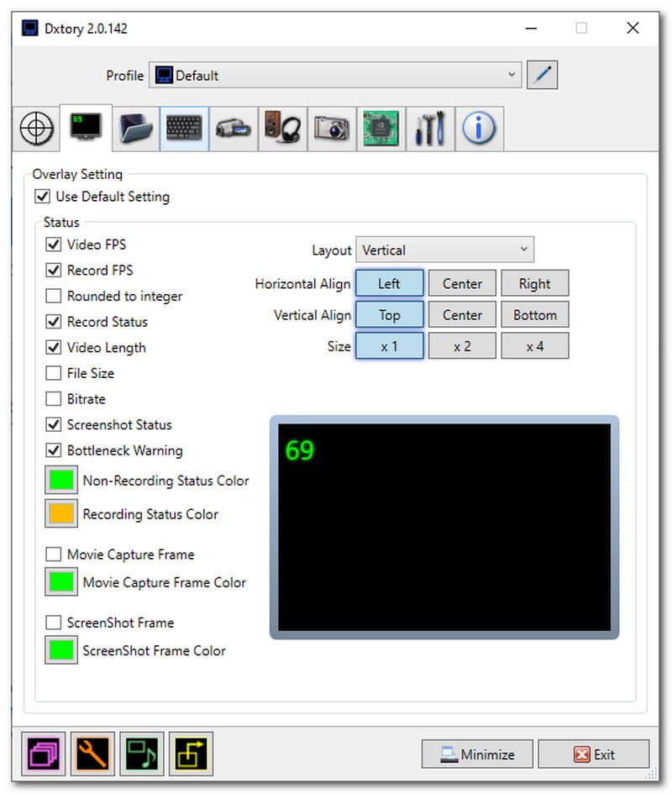Screen dimensions: 672x794
Task: Open the blue information tab
Action: (x=479, y=129)
